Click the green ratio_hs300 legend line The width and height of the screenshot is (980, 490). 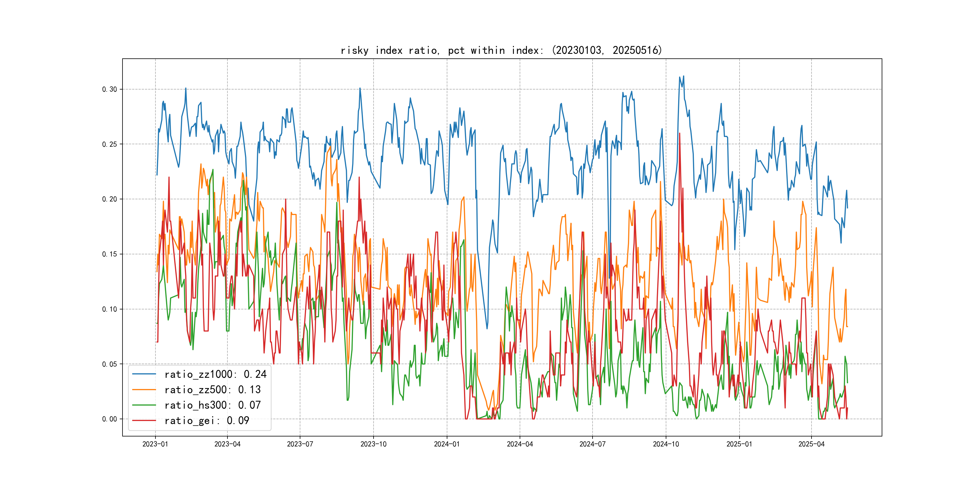coord(144,405)
